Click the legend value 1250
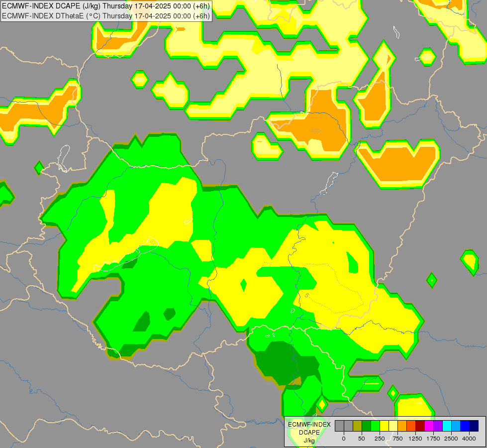This screenshot has width=487, height=448. coord(415,439)
